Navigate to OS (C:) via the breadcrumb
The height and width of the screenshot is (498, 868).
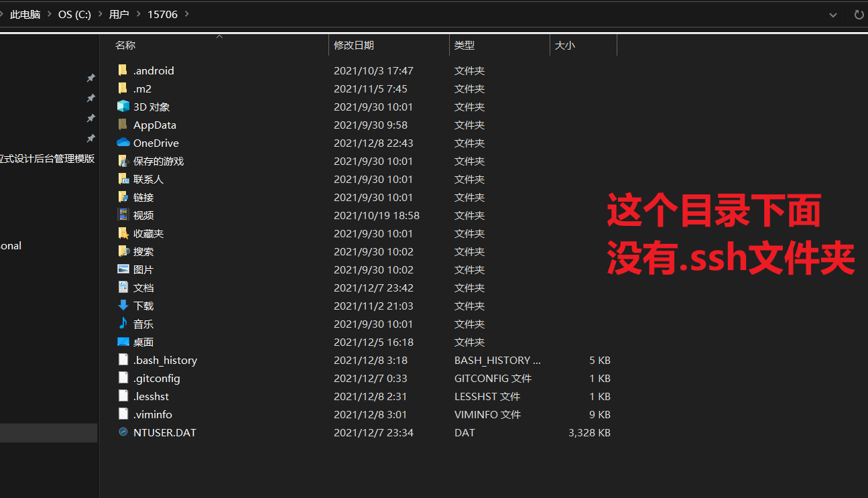pyautogui.click(x=74, y=14)
